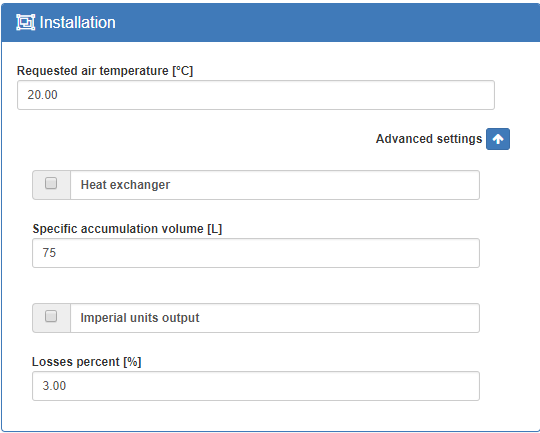This screenshot has height=433, width=540.
Task: Focus the Requested air temperature field
Action: 256,95
